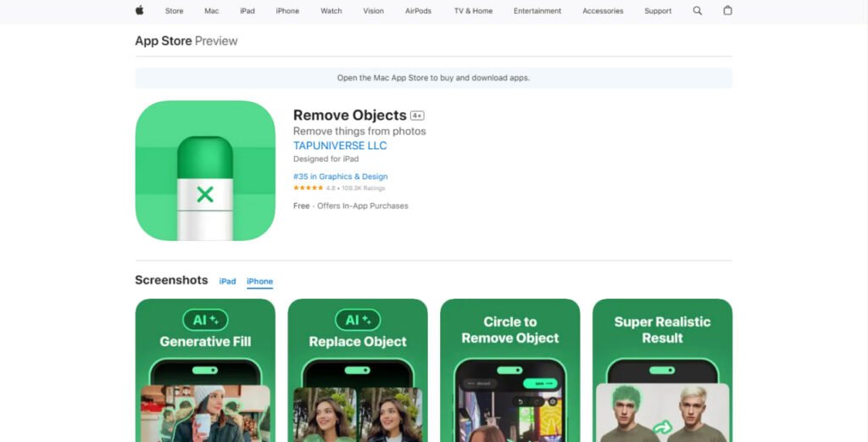Select the iPhone screenshots tab

pos(259,282)
